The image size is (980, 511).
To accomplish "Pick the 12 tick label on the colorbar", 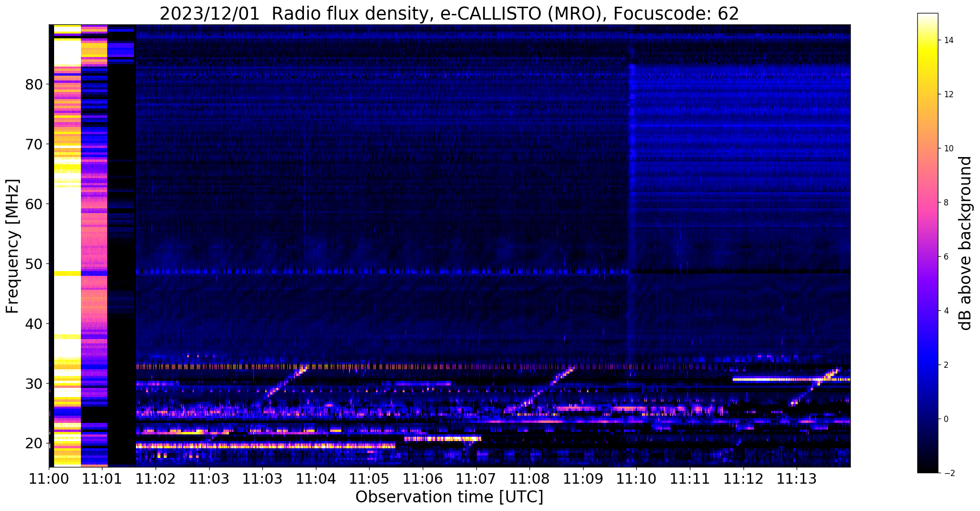I will click(948, 94).
